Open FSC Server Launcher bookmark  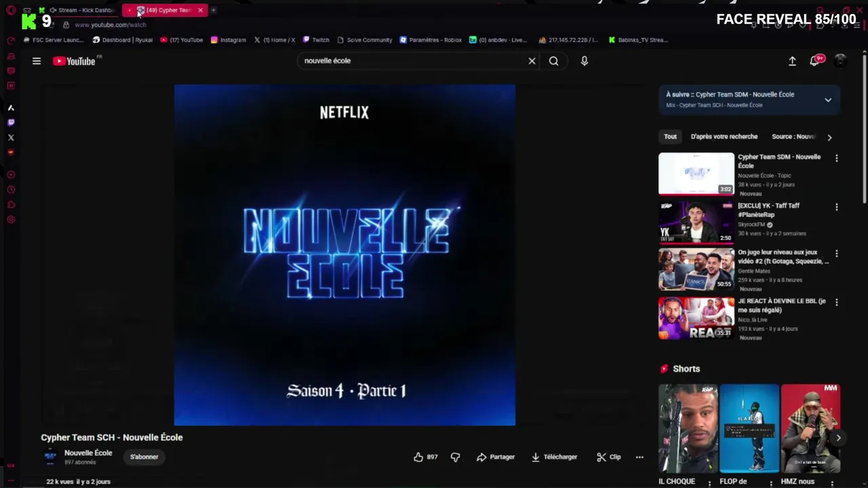point(54,40)
